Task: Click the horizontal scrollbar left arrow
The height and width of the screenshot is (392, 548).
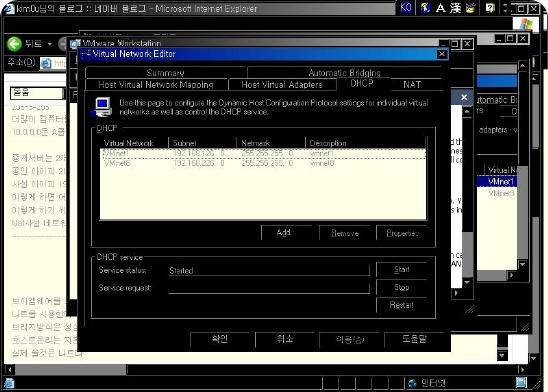Action: coord(9,370)
